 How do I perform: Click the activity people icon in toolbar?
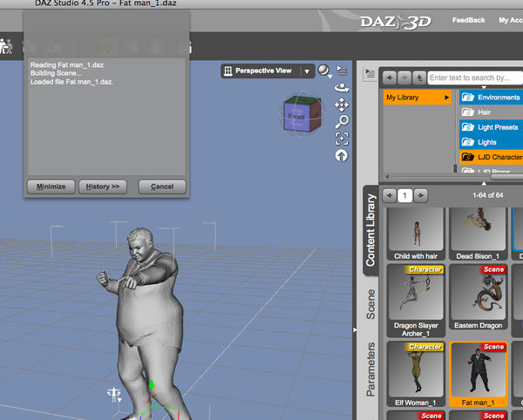6,46
